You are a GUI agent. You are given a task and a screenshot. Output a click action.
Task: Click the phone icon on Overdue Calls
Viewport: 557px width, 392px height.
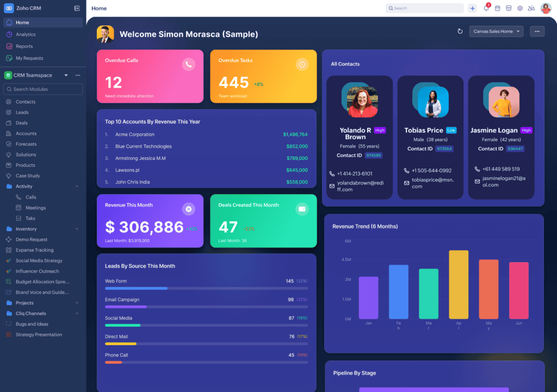pos(188,64)
